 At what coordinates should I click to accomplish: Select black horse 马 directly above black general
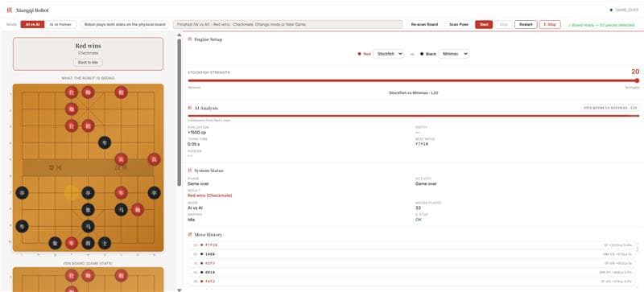click(x=88, y=226)
